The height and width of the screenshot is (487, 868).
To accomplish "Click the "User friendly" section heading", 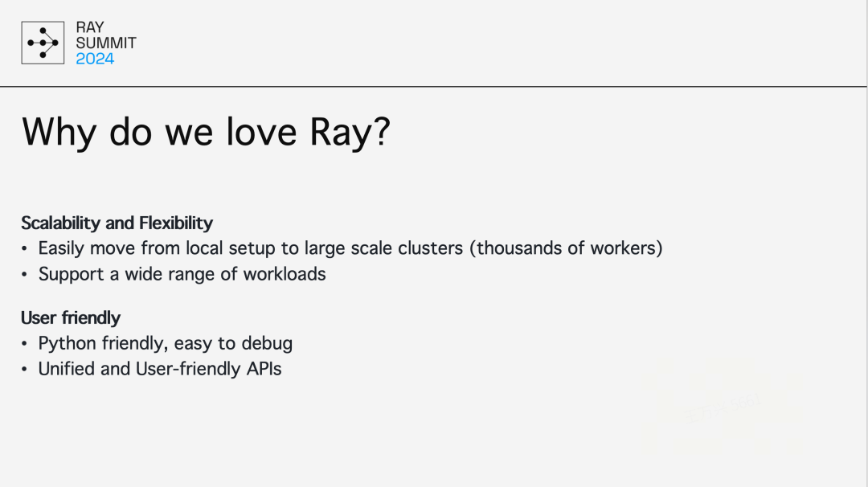I will tap(71, 317).
